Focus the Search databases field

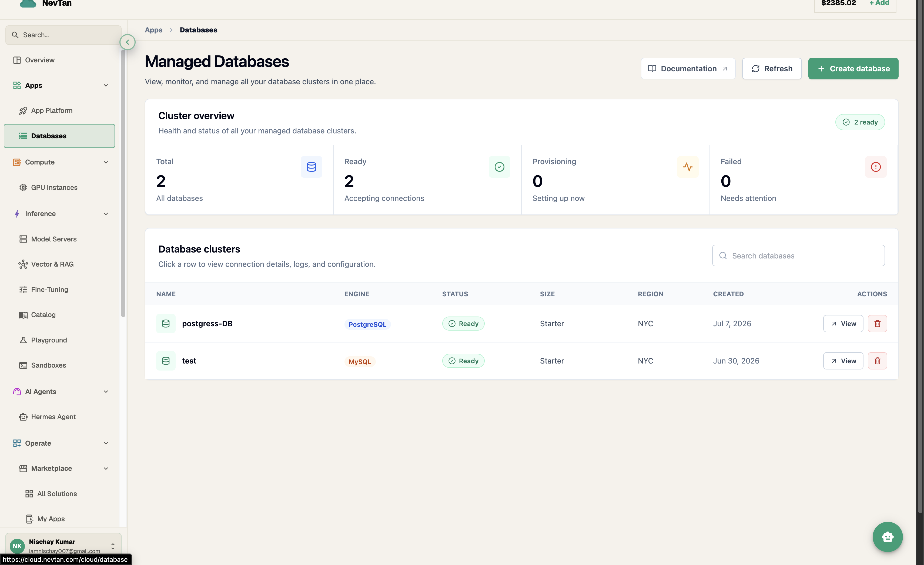798,256
